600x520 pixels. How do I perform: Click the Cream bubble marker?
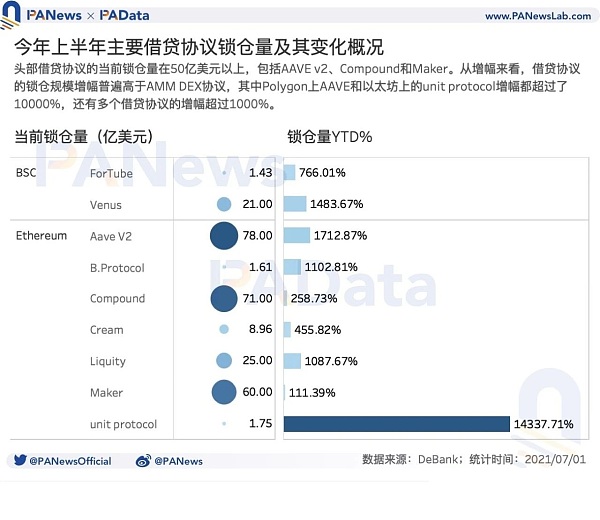[224, 329]
